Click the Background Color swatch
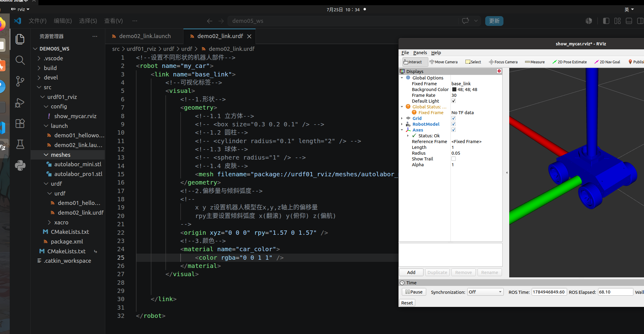 click(454, 90)
